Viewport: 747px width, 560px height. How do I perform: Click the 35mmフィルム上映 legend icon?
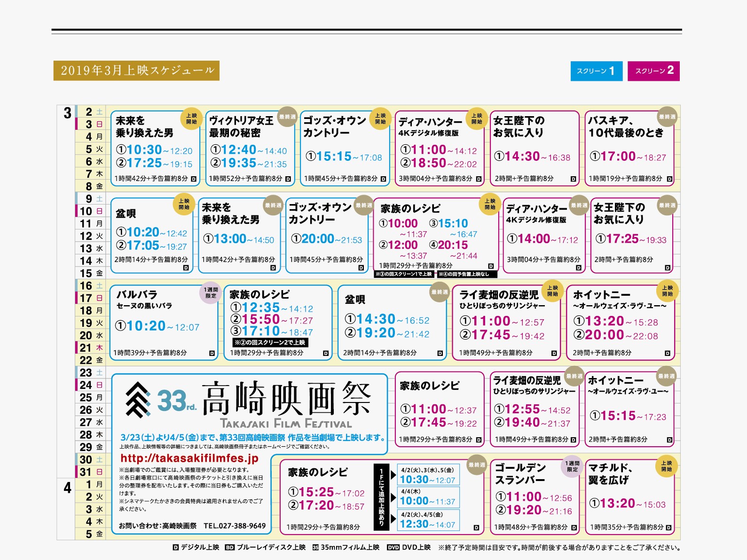[315, 547]
